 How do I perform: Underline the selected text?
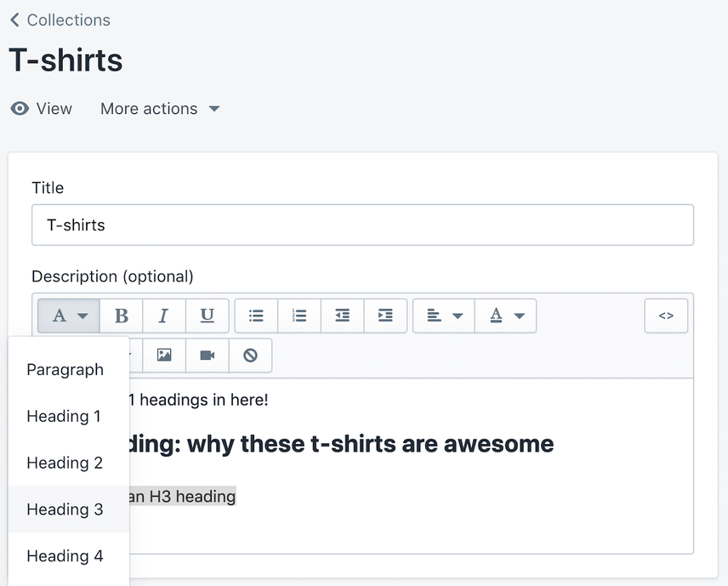pyautogui.click(x=207, y=316)
